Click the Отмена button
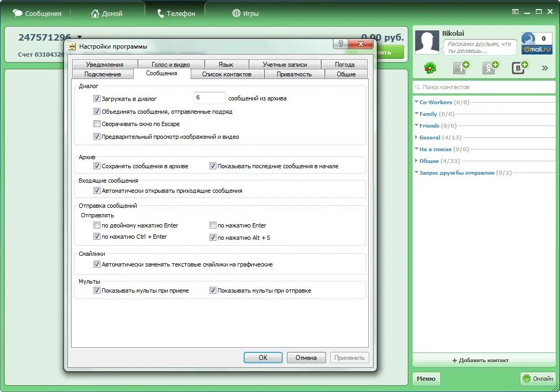Viewport: 560px width, 392px height. click(x=306, y=357)
